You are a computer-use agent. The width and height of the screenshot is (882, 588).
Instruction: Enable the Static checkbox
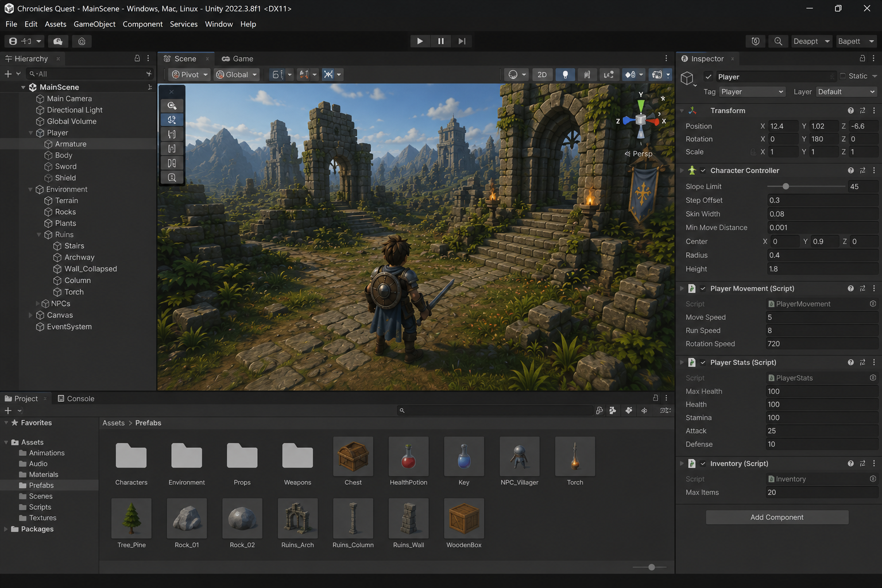[x=843, y=76]
